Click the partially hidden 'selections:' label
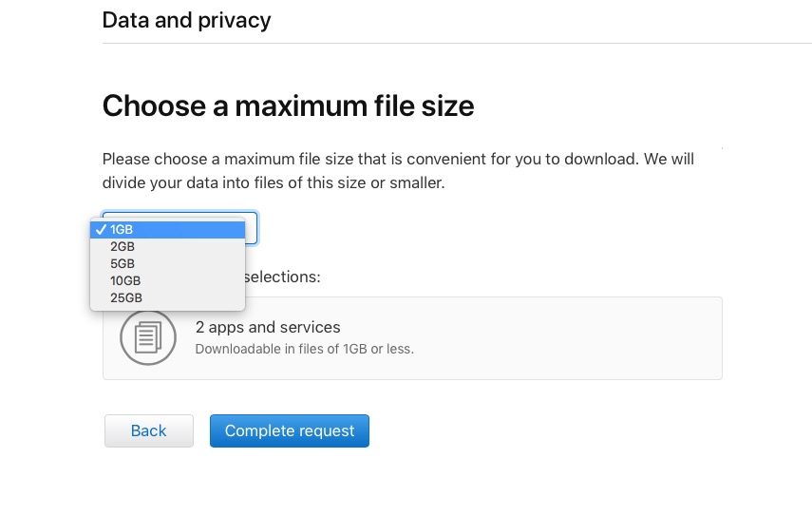Viewport: 812px width, 516px height. 282,277
